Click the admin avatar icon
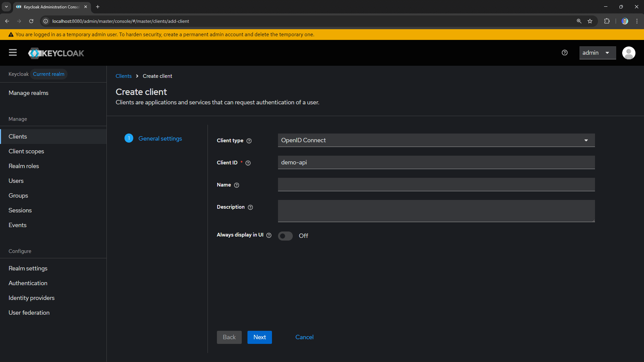Image resolution: width=644 pixels, height=362 pixels. pyautogui.click(x=629, y=53)
